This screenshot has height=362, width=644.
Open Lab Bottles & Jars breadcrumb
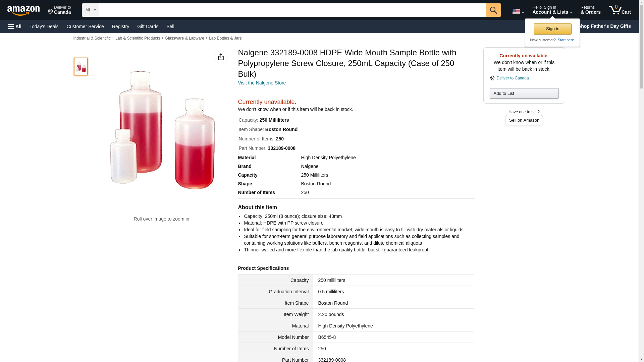225,38
